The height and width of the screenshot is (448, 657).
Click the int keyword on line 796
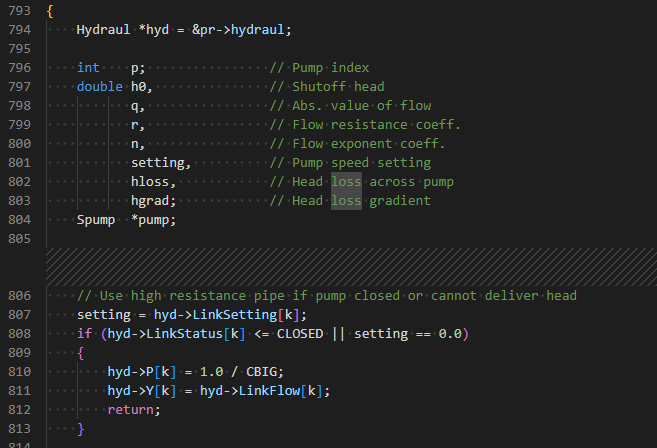(88, 67)
